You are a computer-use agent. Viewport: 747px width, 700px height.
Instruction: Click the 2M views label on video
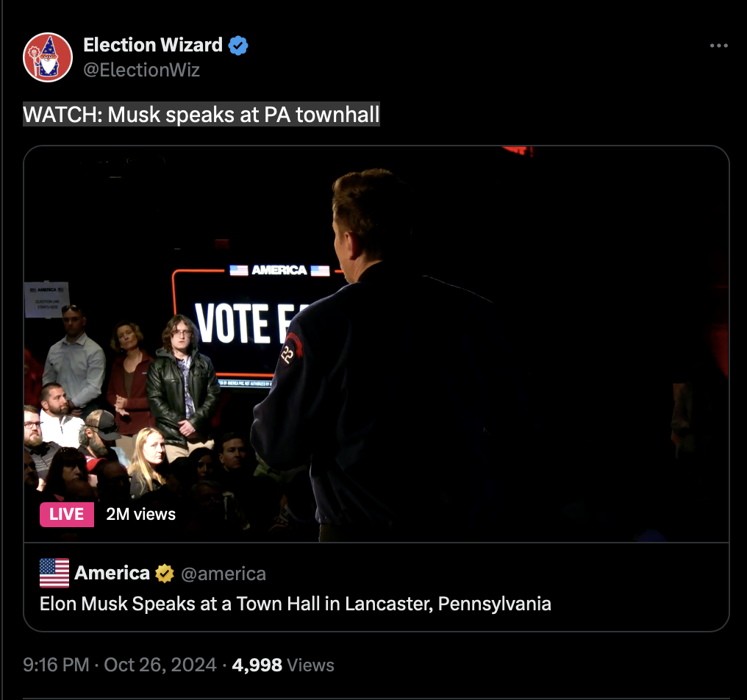(x=141, y=514)
